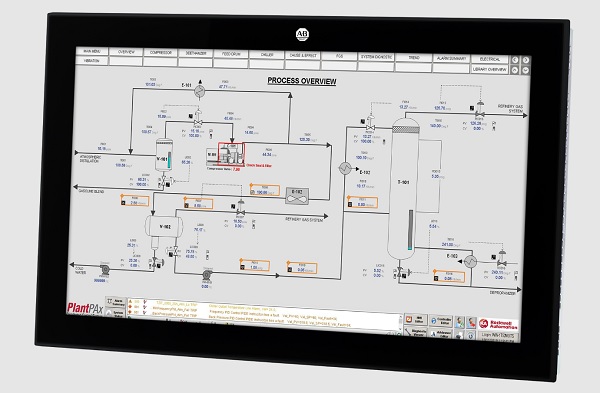Click the navigate-forward arrow icon
Screen dimensions: 600x393
[526, 60]
